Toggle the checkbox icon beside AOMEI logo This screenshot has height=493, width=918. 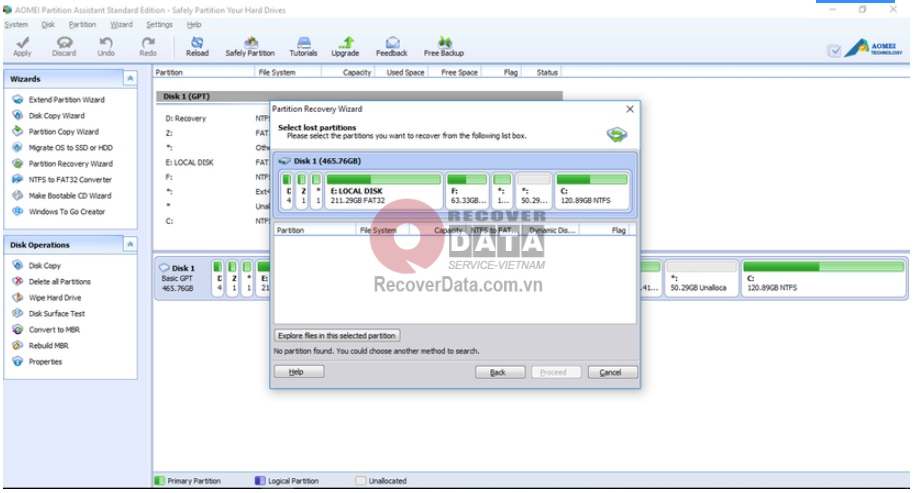834,51
